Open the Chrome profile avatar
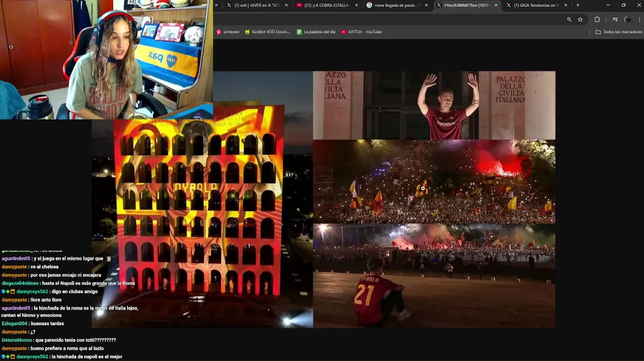The height and width of the screenshot is (361, 644). [627, 20]
